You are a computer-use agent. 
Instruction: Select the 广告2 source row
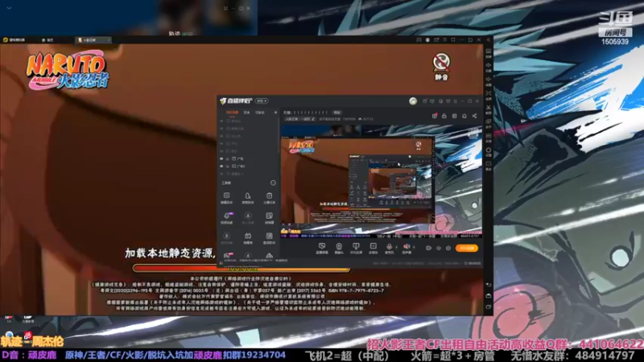(x=249, y=167)
